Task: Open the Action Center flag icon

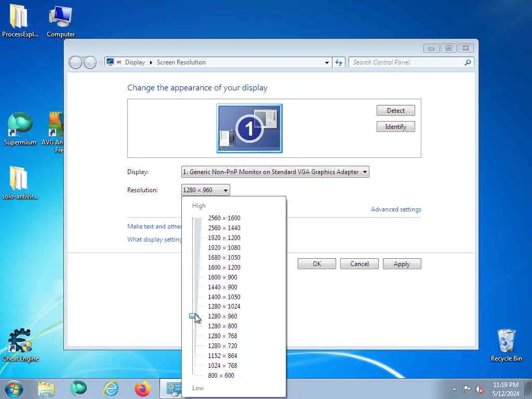Action: coord(467,389)
